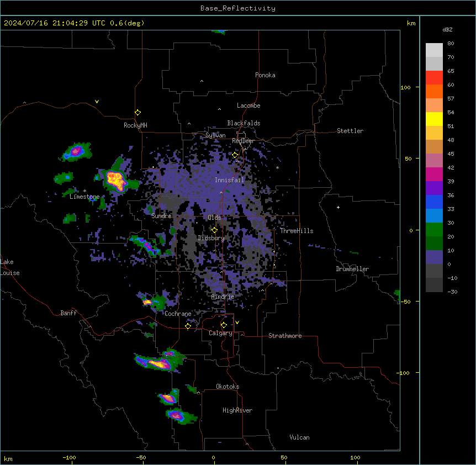Click the Okotoks label

point(228,387)
